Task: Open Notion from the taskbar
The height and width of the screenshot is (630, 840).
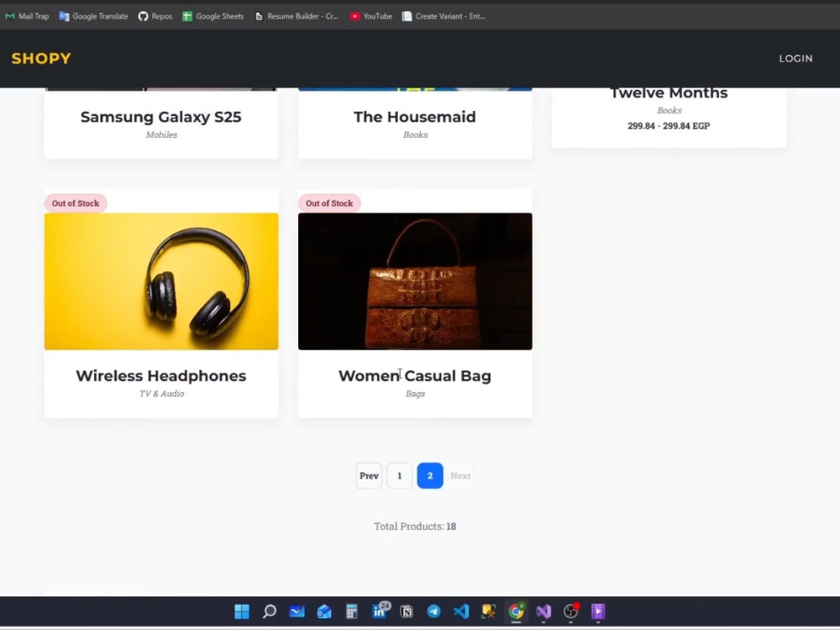Action: (x=407, y=612)
